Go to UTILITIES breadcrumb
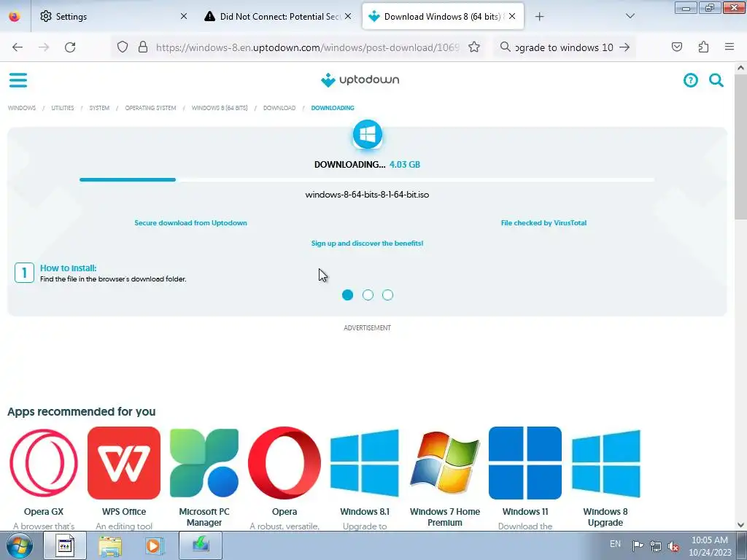Viewport: 747px width, 560px height. coord(63,108)
